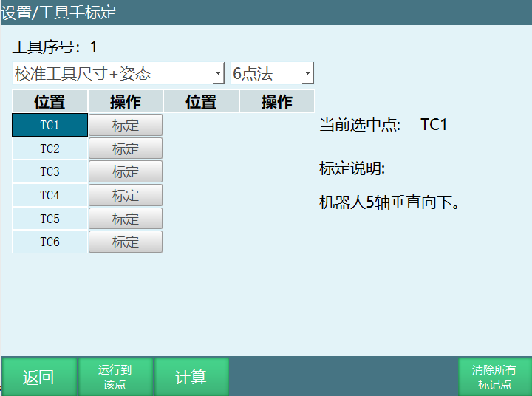The height and width of the screenshot is (396, 532).
Task: Select the TC4 position cell
Action: pyautogui.click(x=50, y=195)
